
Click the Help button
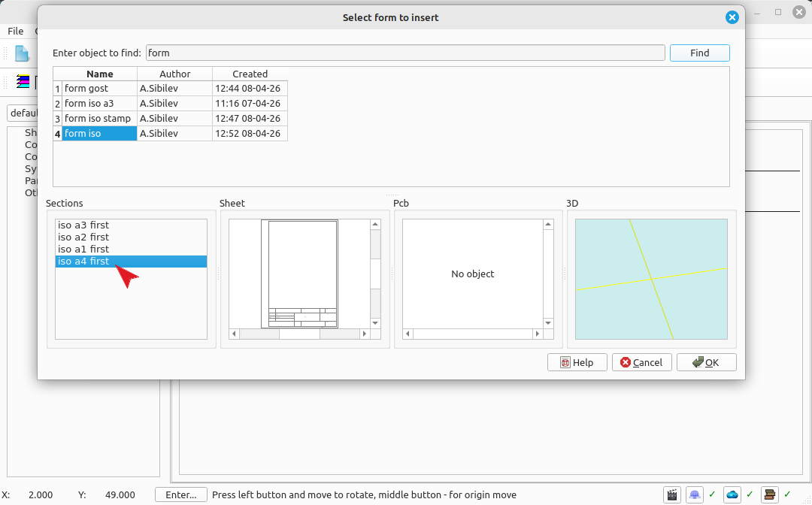click(x=577, y=362)
